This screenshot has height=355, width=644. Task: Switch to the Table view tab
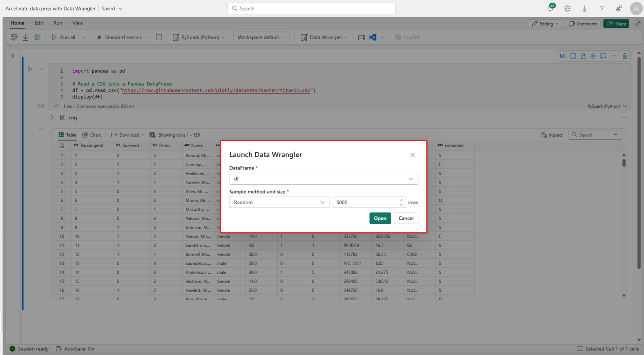click(68, 135)
